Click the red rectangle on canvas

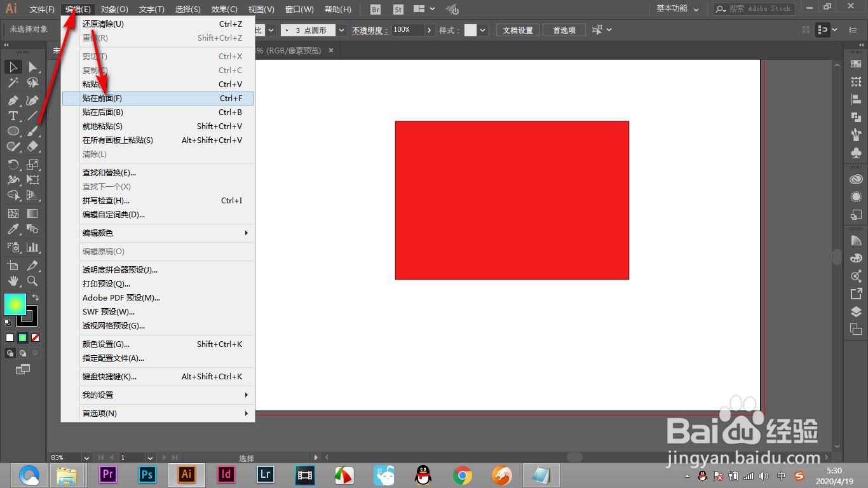click(512, 200)
